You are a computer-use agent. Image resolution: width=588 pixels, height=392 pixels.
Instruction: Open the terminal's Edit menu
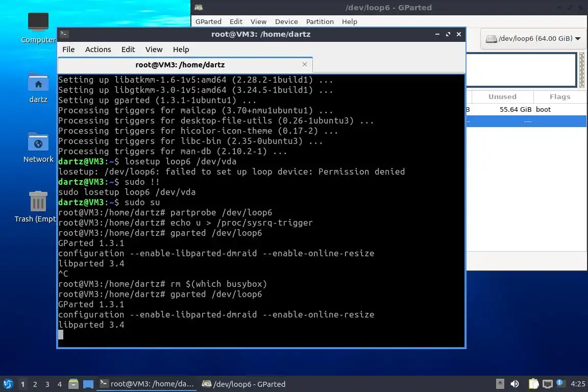[128, 50]
